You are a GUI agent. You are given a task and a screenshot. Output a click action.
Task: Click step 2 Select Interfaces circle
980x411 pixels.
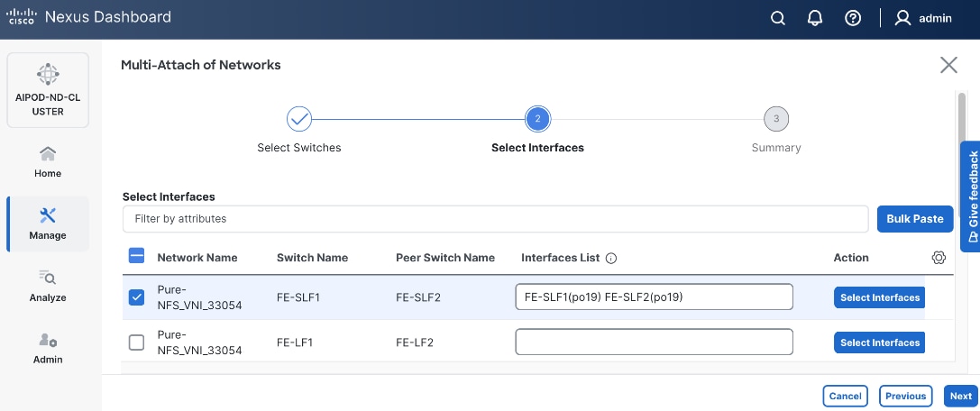pyautogui.click(x=537, y=119)
